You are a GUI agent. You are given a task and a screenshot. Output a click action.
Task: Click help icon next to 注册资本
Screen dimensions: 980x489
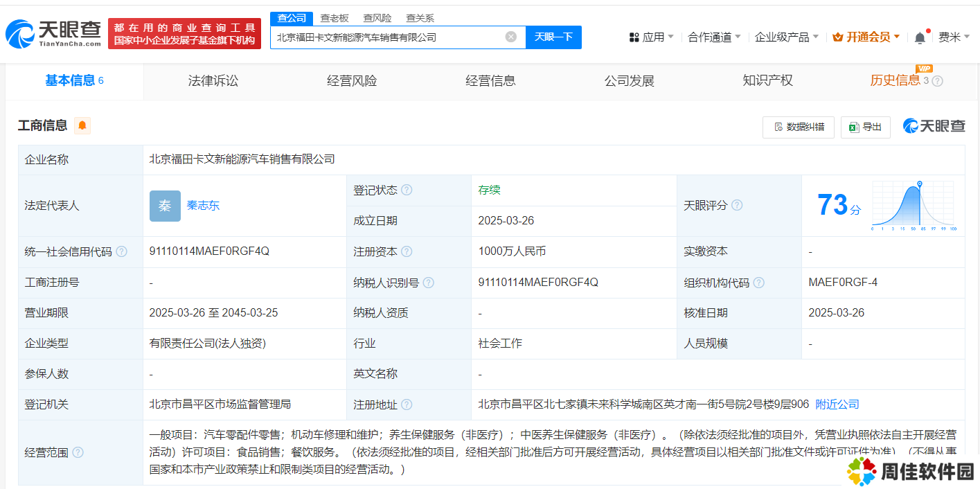(x=407, y=251)
